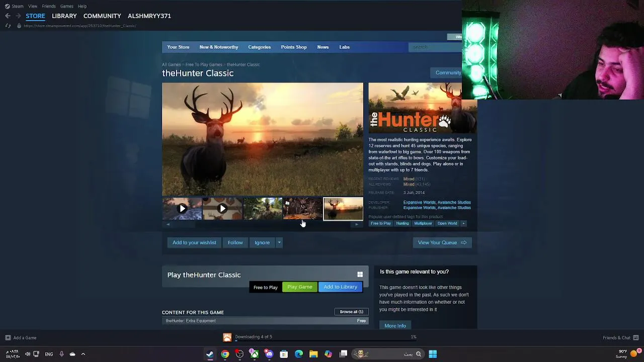Viewport: 644px width, 362px height.
Task: Open Expansive Worlds developer link
Action: point(419,203)
